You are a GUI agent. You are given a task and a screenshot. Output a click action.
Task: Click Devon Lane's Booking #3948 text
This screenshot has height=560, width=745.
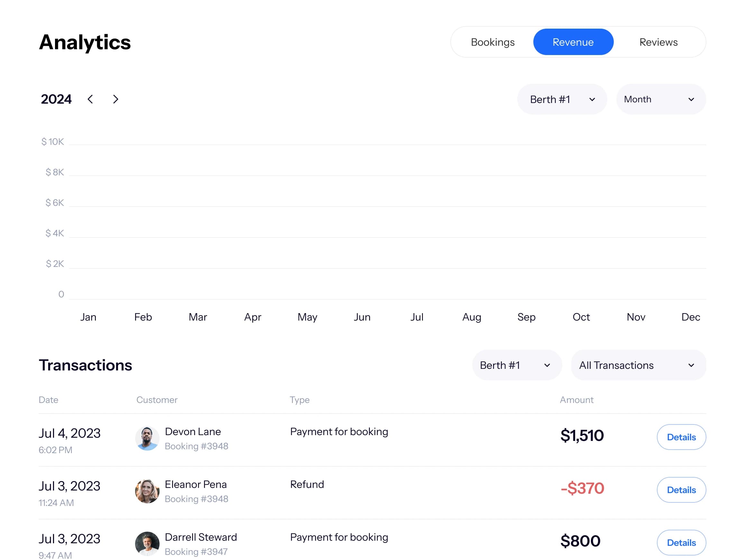pyautogui.click(x=196, y=446)
